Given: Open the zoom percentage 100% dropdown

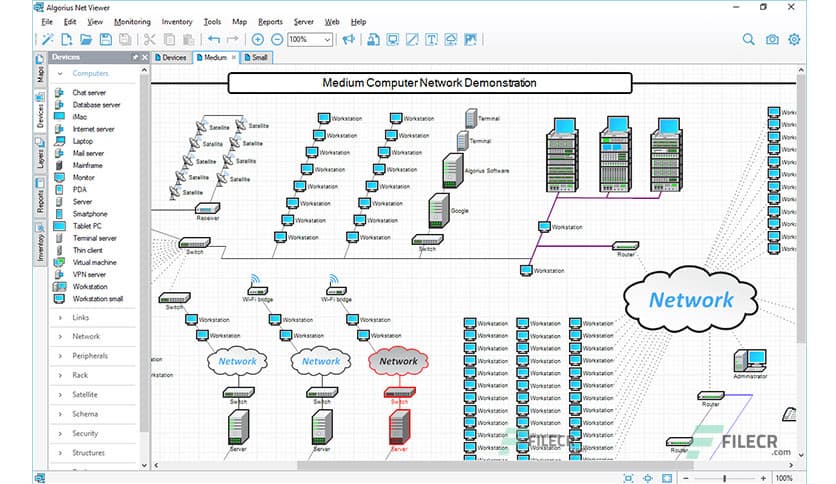Looking at the screenshot, I should [x=327, y=40].
